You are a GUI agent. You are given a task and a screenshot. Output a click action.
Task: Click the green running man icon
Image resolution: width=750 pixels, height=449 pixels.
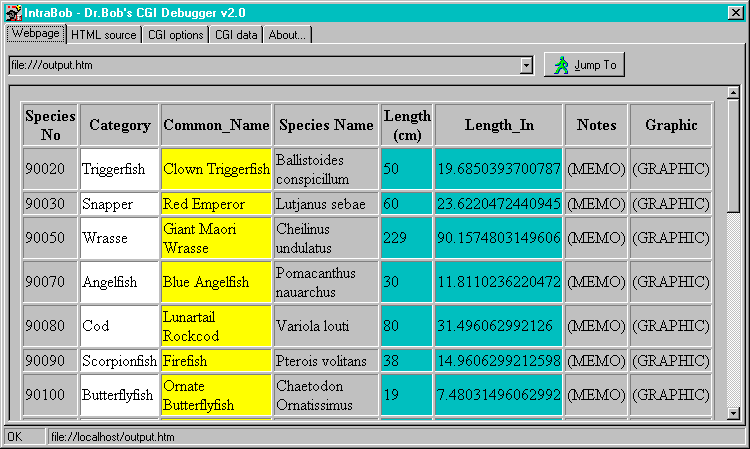tap(561, 65)
